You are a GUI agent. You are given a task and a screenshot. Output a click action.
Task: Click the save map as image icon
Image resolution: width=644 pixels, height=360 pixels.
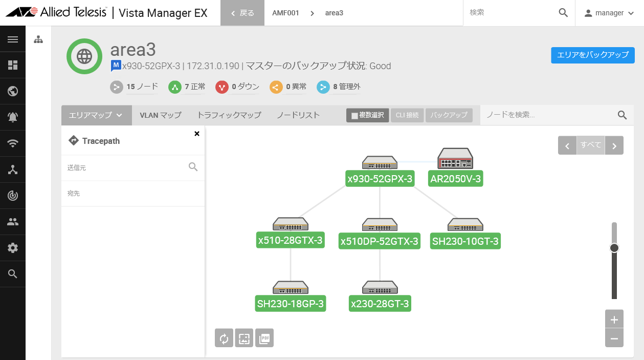[244, 338]
